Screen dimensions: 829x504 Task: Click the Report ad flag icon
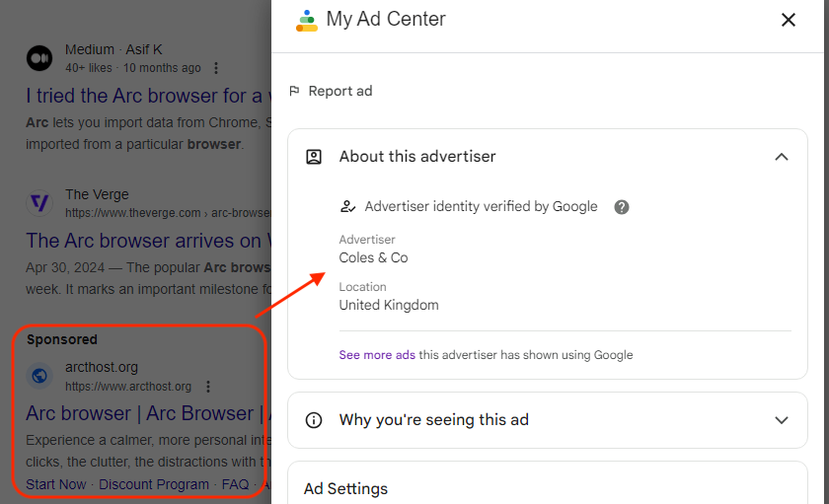294,92
